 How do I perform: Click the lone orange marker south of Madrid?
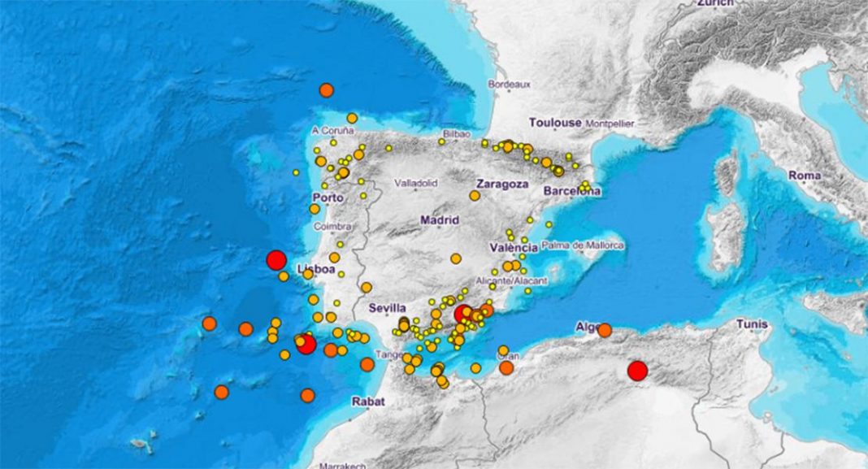click(x=456, y=259)
